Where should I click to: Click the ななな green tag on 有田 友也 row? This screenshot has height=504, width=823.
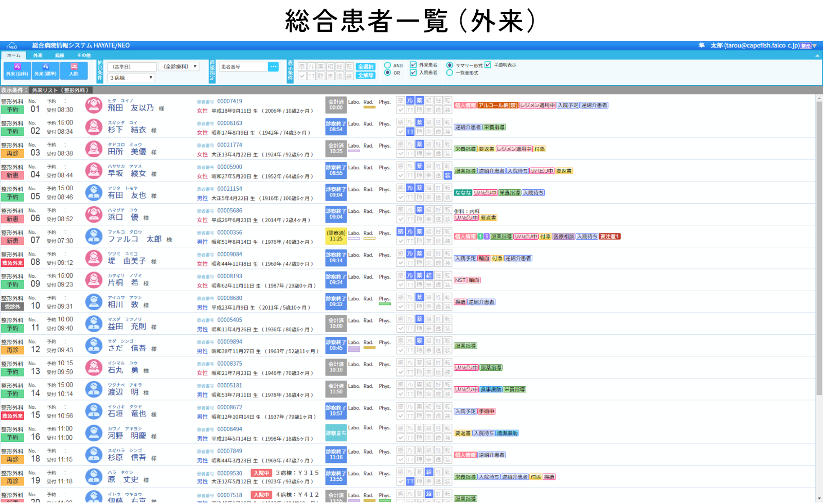pyautogui.click(x=463, y=193)
